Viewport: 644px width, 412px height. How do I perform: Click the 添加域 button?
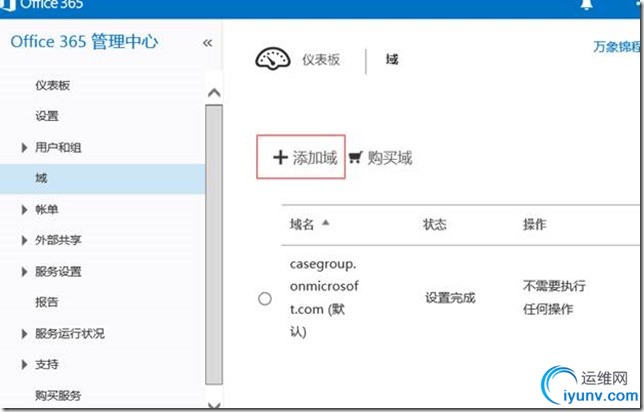(x=301, y=157)
